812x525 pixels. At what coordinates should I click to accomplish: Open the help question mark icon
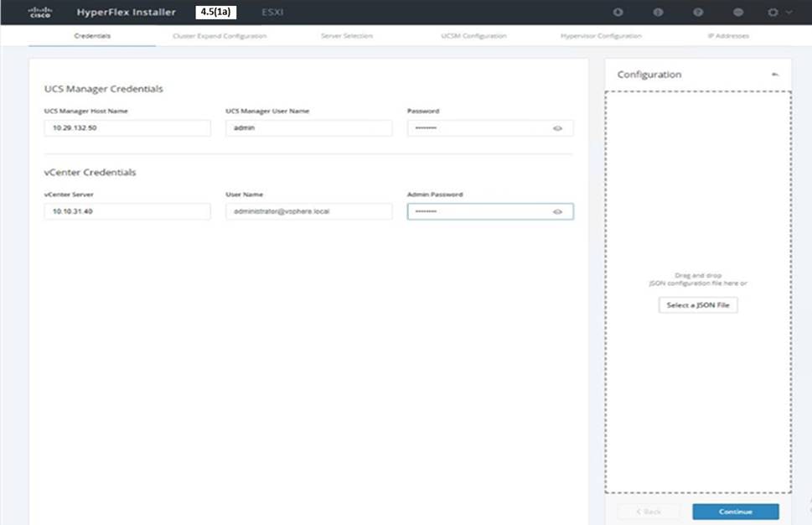(x=698, y=12)
